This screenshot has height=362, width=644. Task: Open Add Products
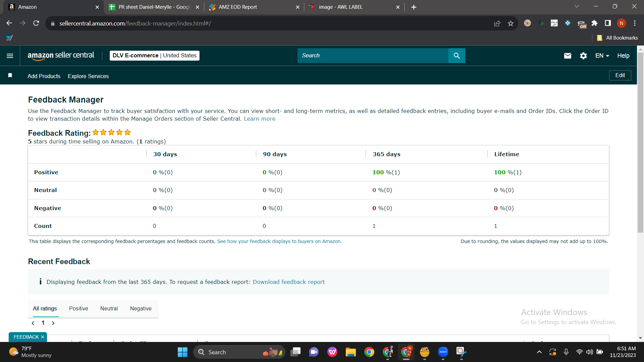click(44, 76)
